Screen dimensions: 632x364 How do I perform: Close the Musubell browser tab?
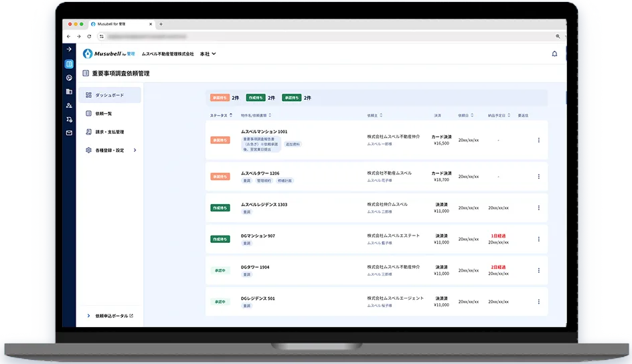click(x=151, y=24)
